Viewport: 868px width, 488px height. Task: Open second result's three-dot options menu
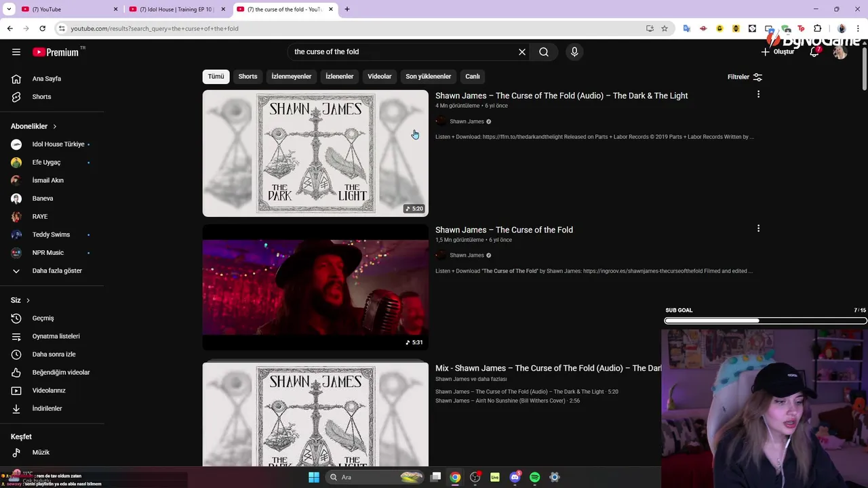coord(758,228)
